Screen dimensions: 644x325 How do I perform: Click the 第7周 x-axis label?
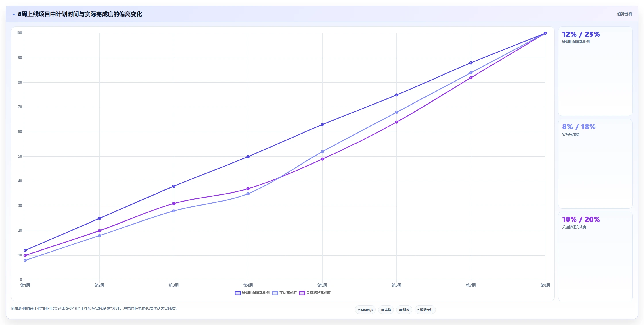[471, 285]
